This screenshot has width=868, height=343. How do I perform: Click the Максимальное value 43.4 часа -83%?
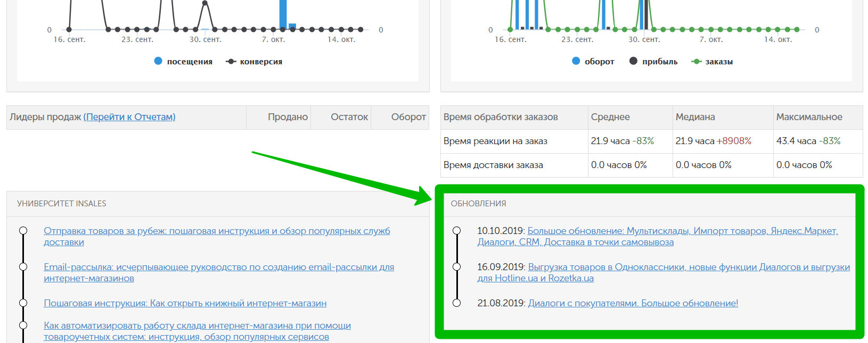pyautogui.click(x=808, y=141)
